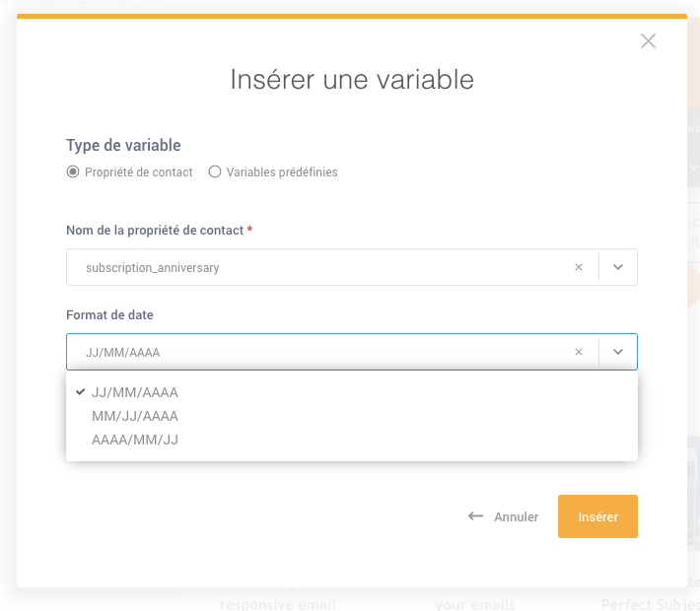Close the Insérer une variable dialog
The width and height of the screenshot is (700, 611).
(648, 41)
